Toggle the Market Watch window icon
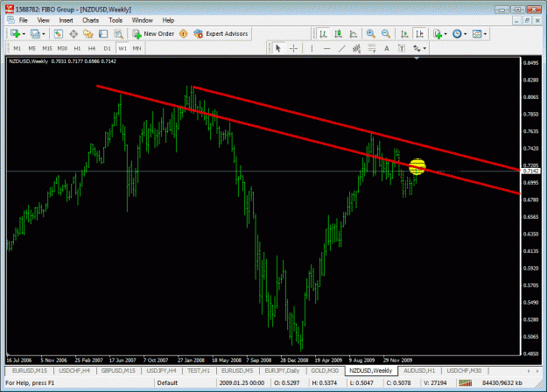 (x=59, y=34)
